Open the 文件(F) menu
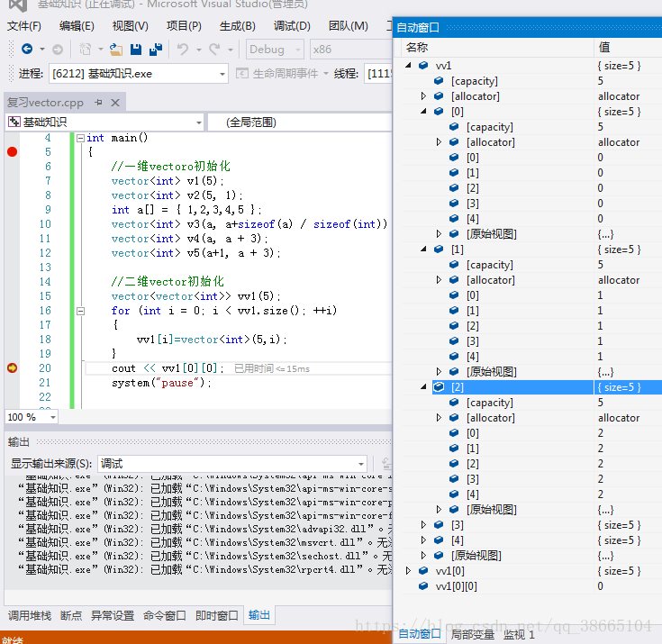The width and height of the screenshot is (662, 644). [x=24, y=26]
